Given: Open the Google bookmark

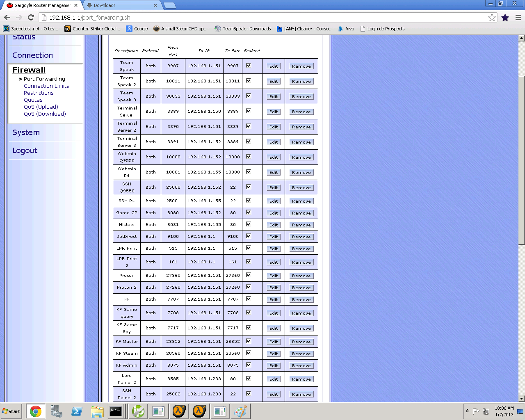Looking at the screenshot, I should 137,29.
